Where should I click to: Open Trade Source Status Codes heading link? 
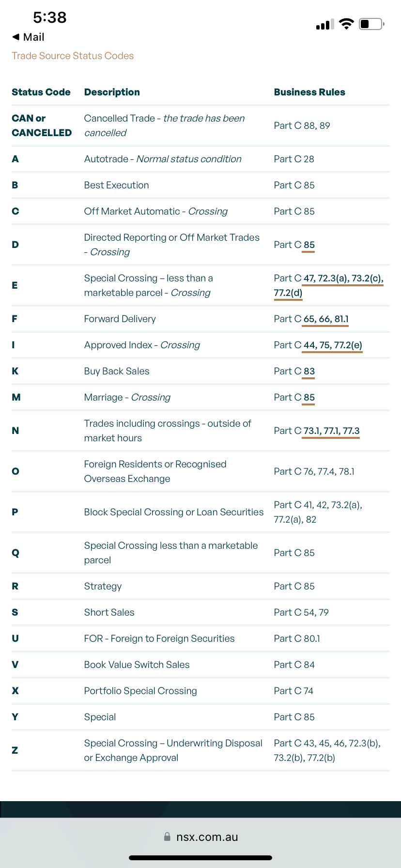tap(73, 56)
